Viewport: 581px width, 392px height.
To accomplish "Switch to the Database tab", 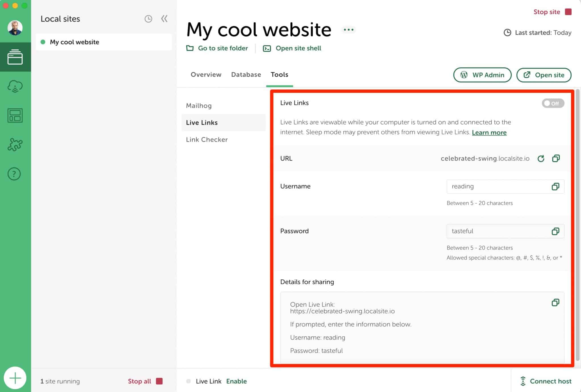I will point(246,75).
